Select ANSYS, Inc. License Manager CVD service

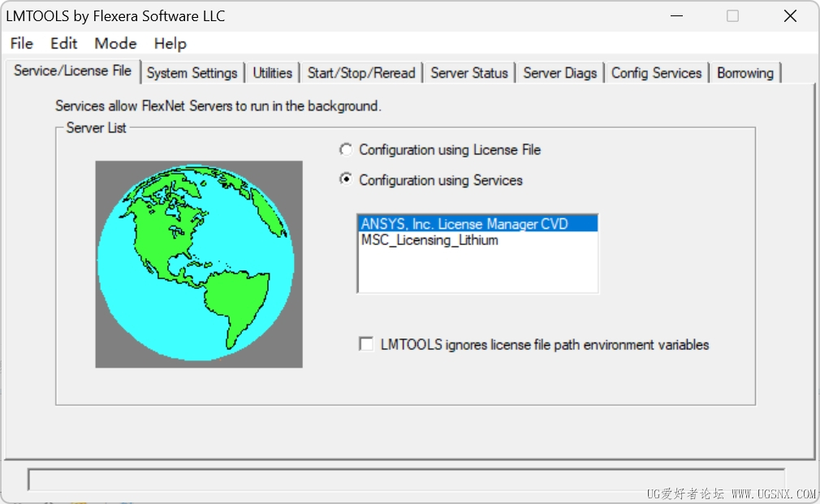click(477, 224)
